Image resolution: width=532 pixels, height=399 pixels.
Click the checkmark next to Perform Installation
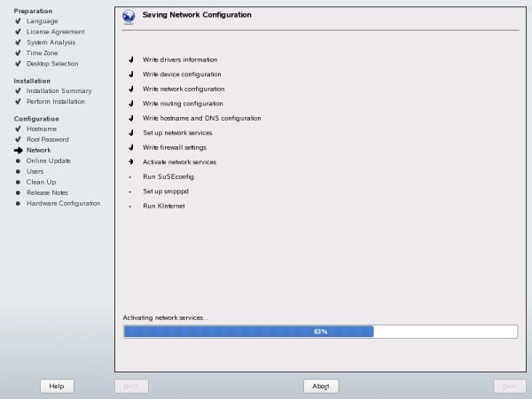[18, 101]
